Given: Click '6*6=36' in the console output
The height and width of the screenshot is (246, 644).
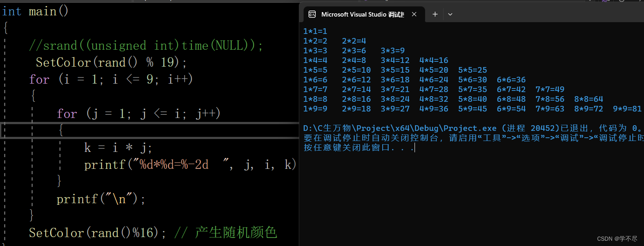Looking at the screenshot, I should coord(511,80).
